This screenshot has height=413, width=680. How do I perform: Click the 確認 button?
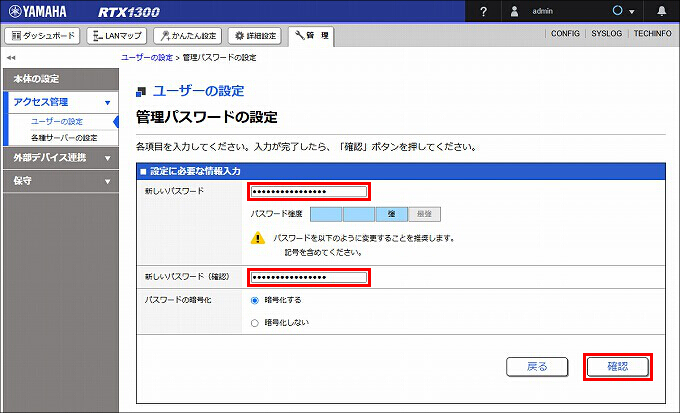tap(618, 367)
